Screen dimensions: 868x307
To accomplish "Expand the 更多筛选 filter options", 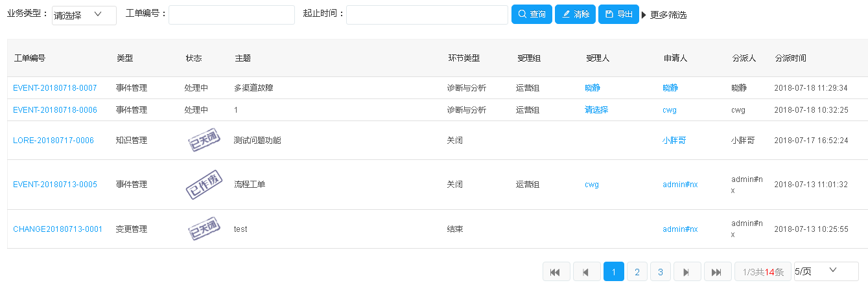I will click(664, 15).
